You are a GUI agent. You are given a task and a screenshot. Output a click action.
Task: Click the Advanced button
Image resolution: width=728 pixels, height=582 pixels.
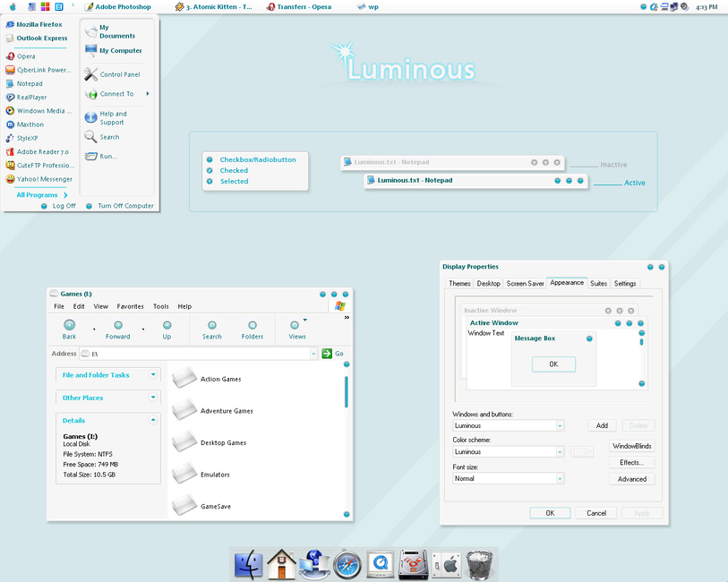(632, 479)
